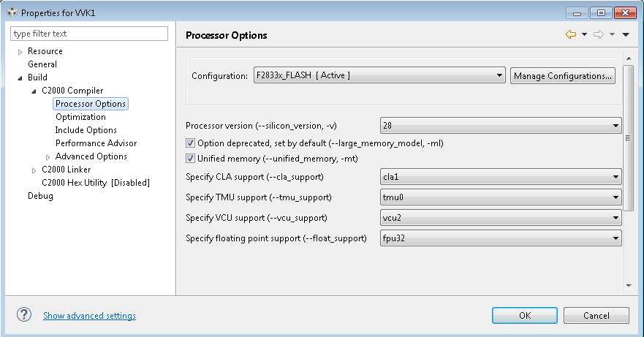The width and height of the screenshot is (644, 337).
Task: Open floating point support dropdown
Action: click(x=501, y=238)
